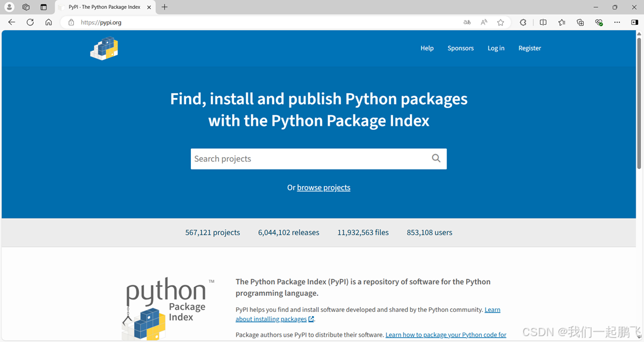Click the address bar showing pypi.org
This screenshot has height=342, width=644.
coord(263,22)
